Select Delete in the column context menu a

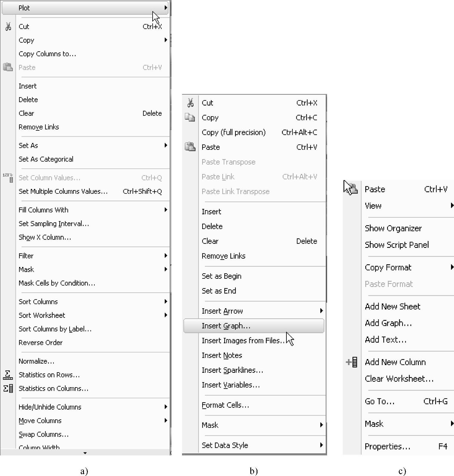(28, 100)
